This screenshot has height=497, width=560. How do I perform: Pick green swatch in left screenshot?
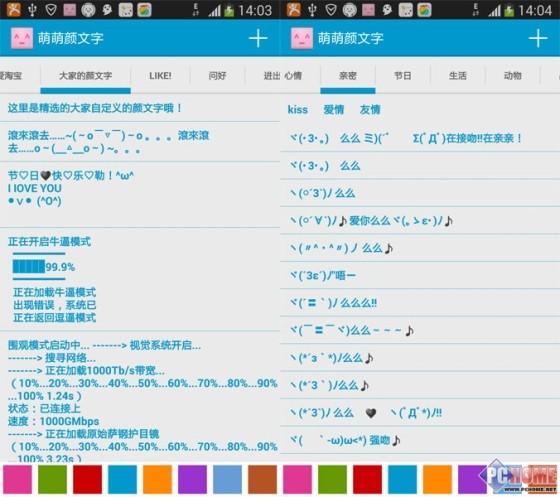(52, 479)
